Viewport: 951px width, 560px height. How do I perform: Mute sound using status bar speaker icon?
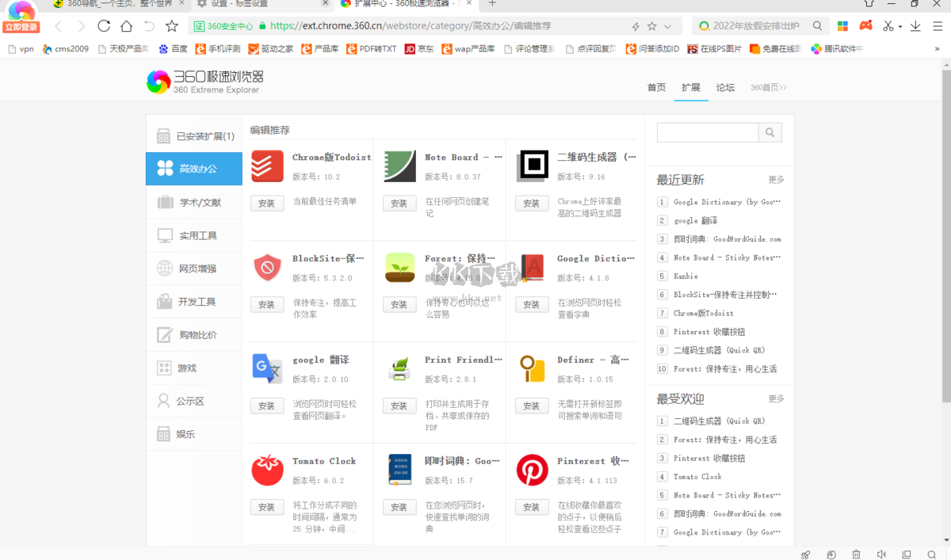(x=881, y=554)
